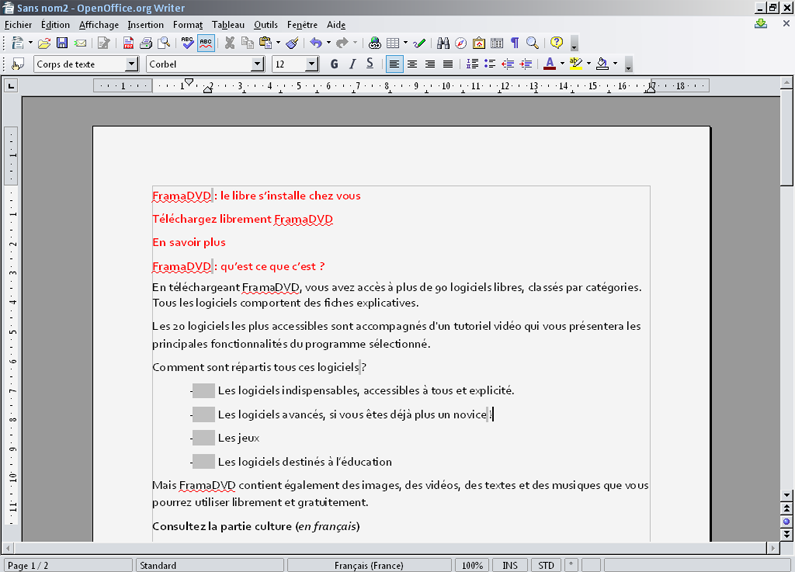This screenshot has height=572, width=795.
Task: Open the Undo history dropdown arrow
Action: point(329,43)
